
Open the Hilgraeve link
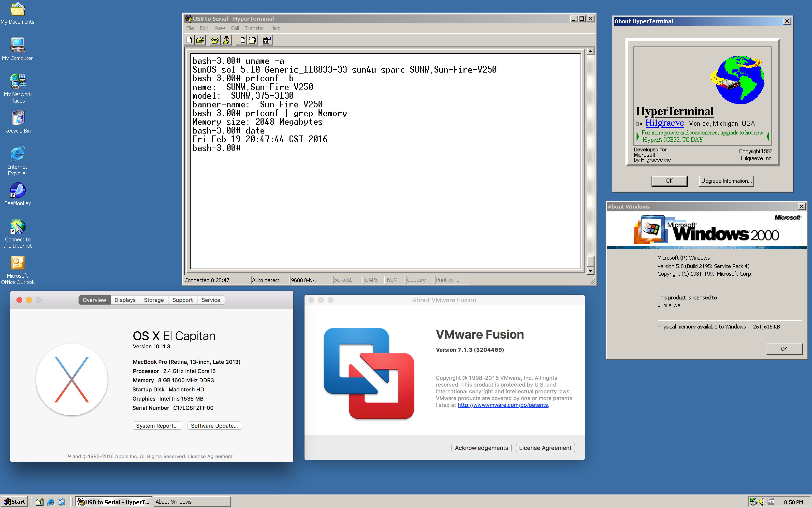(x=664, y=123)
